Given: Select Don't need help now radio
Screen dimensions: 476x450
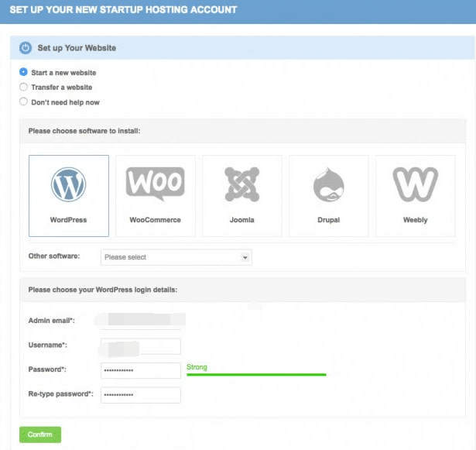Looking at the screenshot, I should tap(23, 101).
